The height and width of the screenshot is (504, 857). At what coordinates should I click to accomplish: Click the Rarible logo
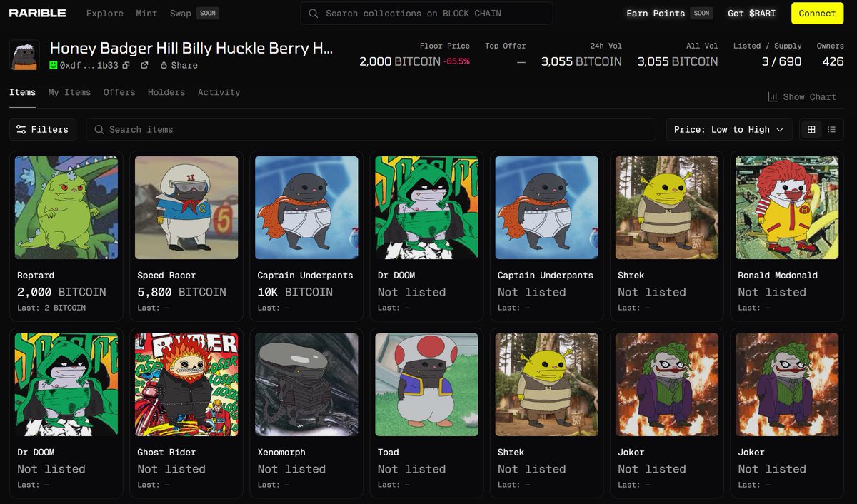[x=37, y=13]
